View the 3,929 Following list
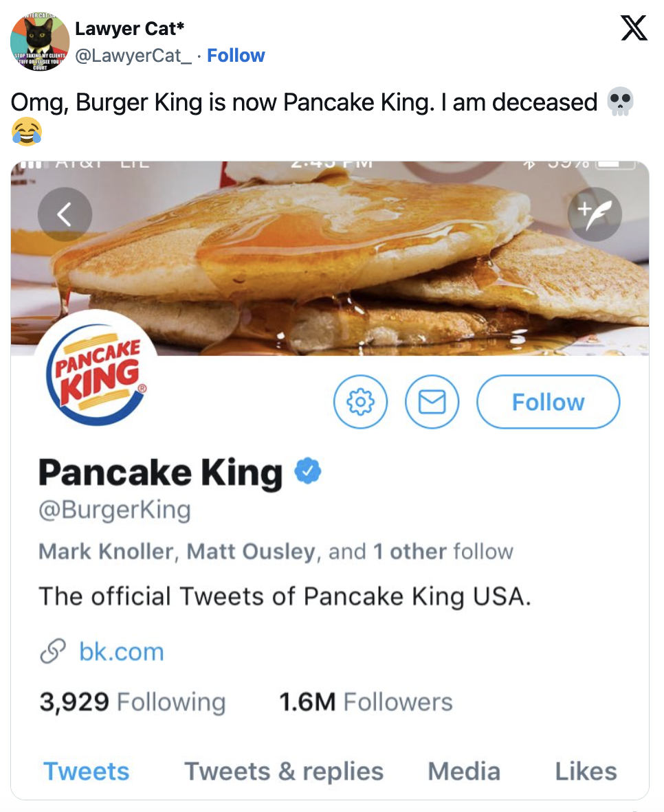664x812 pixels. click(x=132, y=702)
